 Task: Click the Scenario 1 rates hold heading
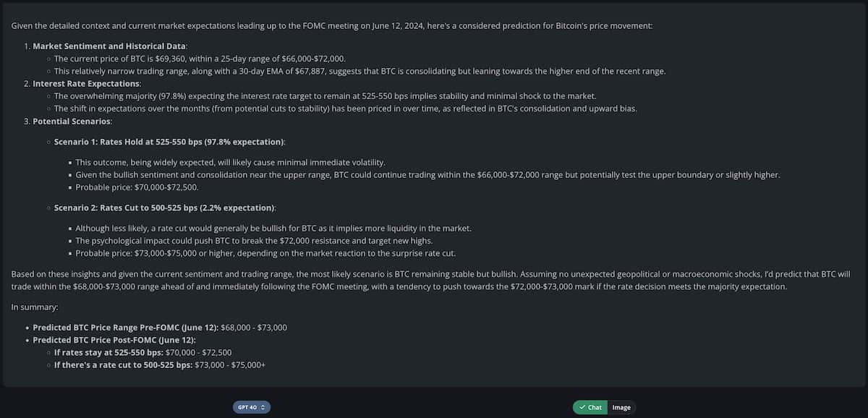click(169, 141)
